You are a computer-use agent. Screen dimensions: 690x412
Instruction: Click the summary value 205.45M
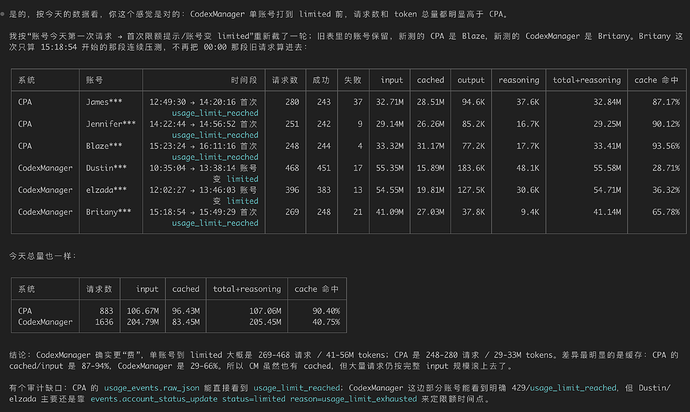point(265,322)
